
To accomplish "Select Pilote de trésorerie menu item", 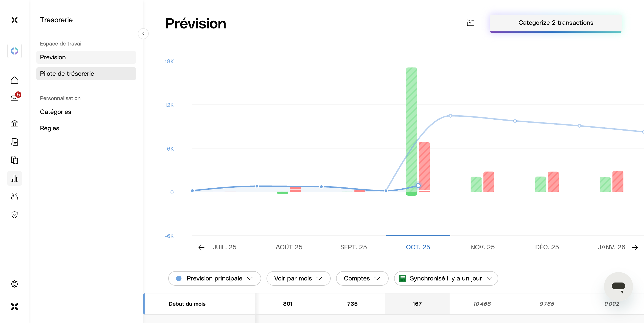I will [x=86, y=73].
